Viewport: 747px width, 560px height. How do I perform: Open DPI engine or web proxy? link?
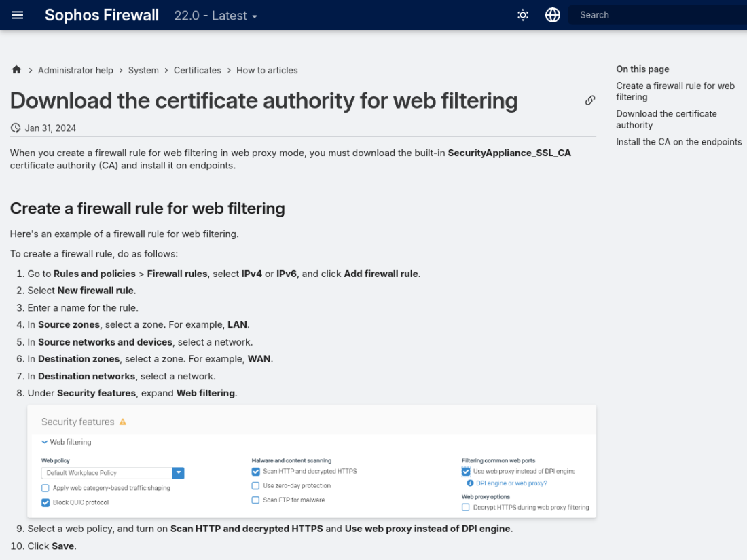(x=511, y=483)
